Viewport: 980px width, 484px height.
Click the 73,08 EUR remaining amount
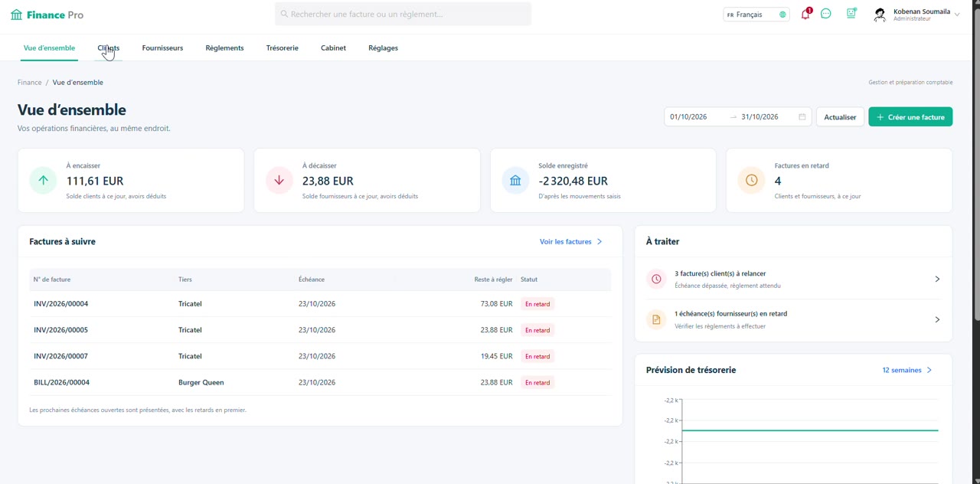(x=496, y=304)
